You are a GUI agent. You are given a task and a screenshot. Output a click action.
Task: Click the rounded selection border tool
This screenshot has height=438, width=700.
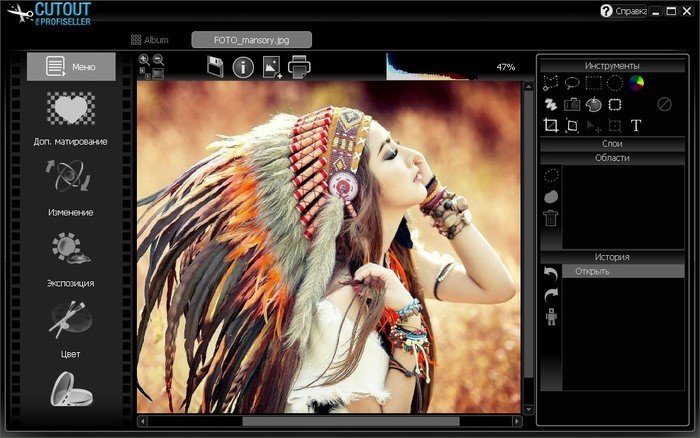[x=615, y=104]
